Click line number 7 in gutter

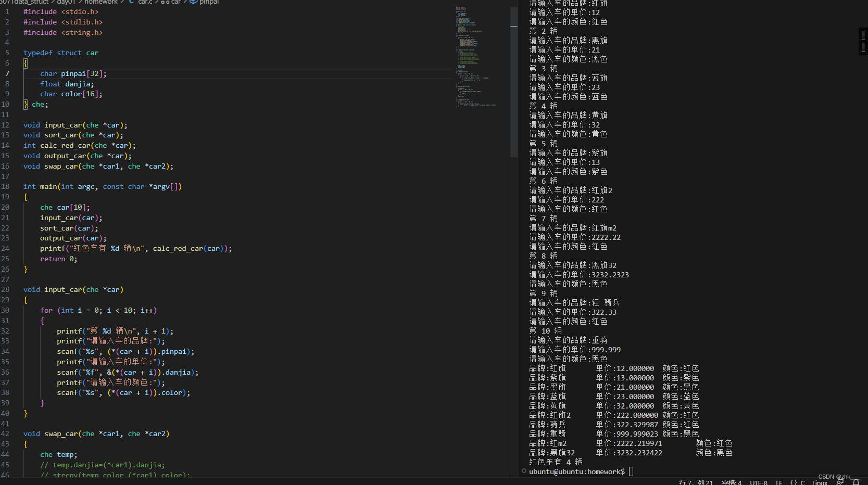[x=7, y=73]
